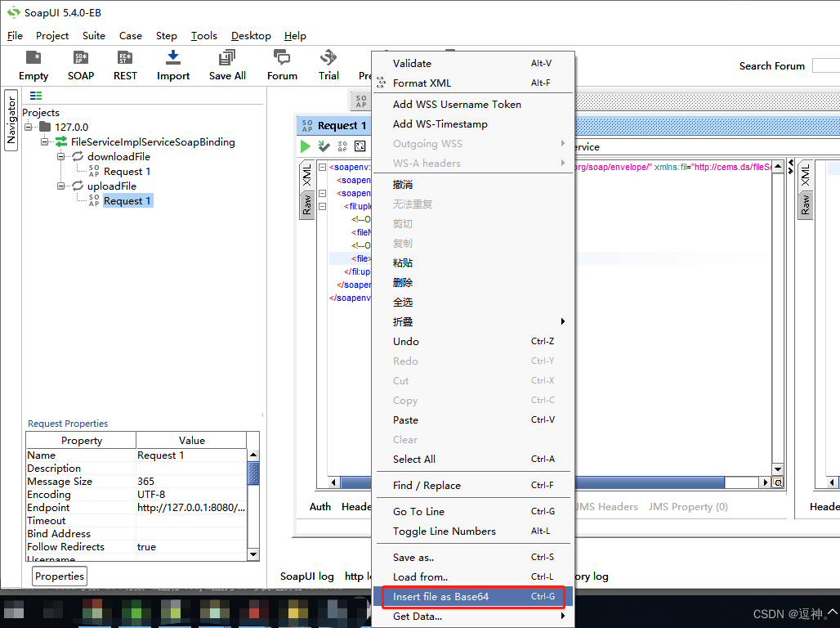Open the File menu

(15, 35)
